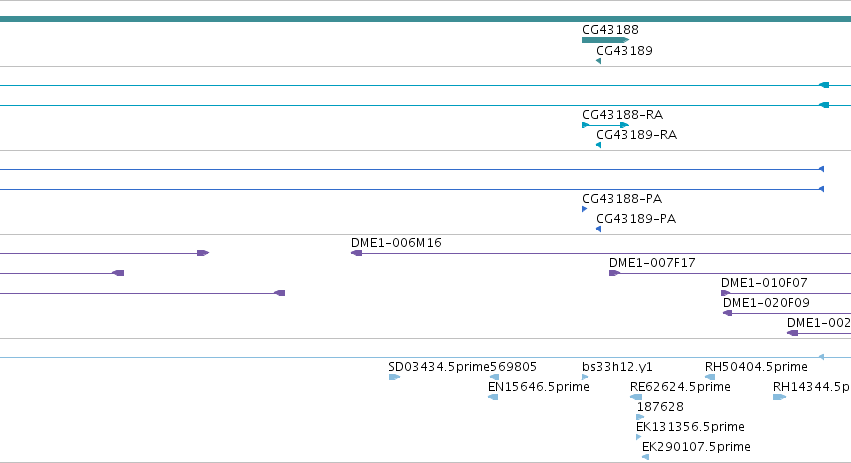Click the bs33h12.y1 EST label
Screen dimensions: 851x463
click(x=617, y=367)
